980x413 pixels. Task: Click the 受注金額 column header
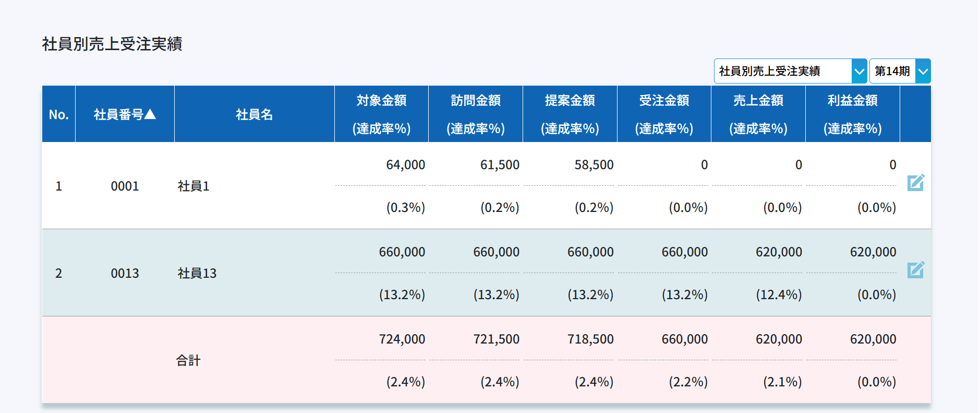[x=664, y=101]
